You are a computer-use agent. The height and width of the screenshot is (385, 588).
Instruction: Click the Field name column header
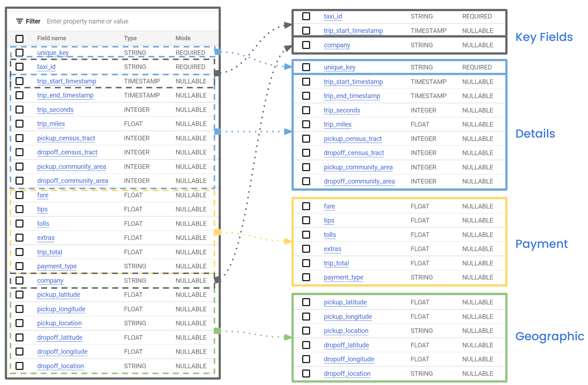(x=51, y=38)
